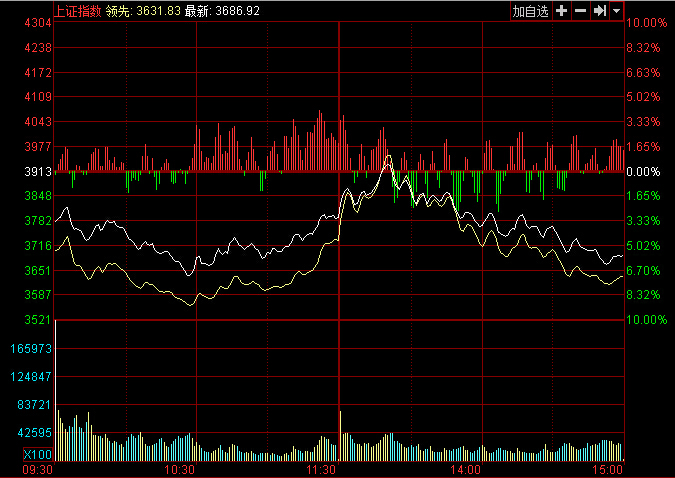This screenshot has width=675, height=478.
Task: Zoom in with the plus icon
Action: pos(562,11)
